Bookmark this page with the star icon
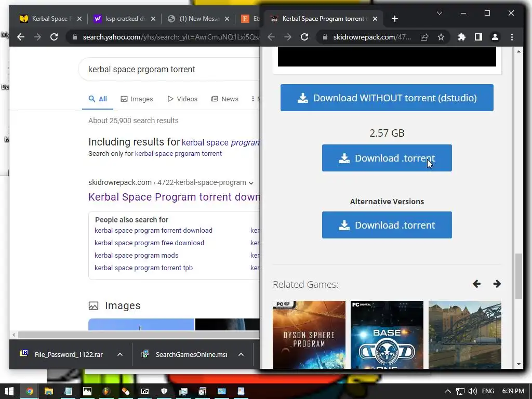This screenshot has height=399, width=532. point(441,37)
